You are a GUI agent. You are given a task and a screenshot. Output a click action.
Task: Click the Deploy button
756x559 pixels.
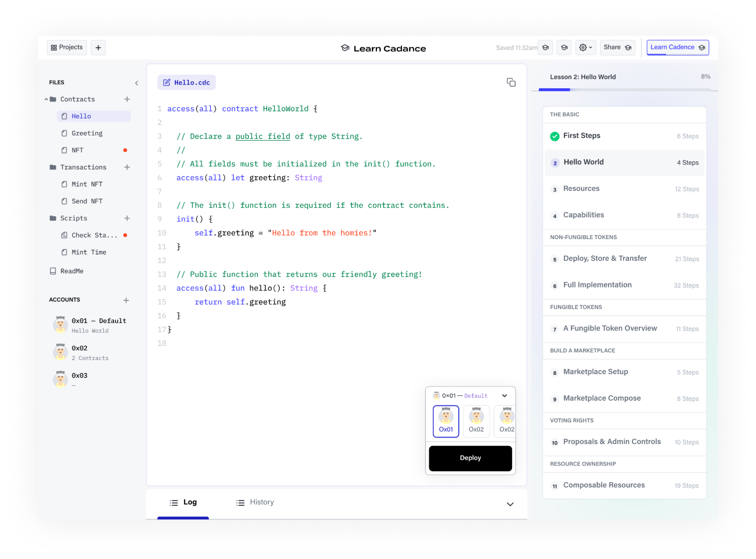click(470, 458)
